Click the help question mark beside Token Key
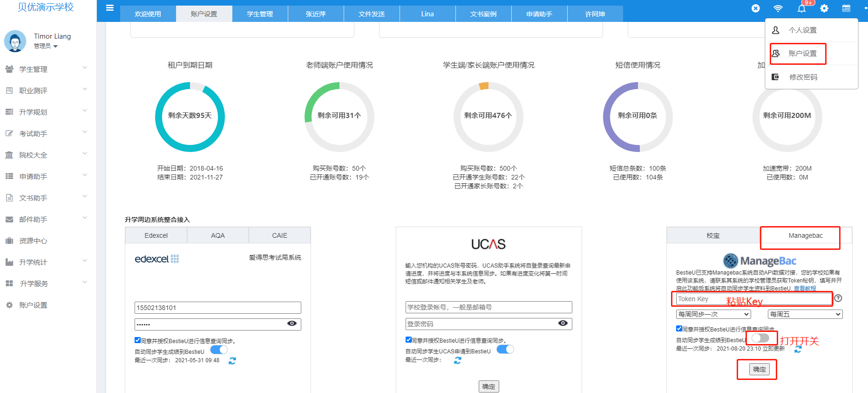The width and height of the screenshot is (868, 393). (x=838, y=298)
